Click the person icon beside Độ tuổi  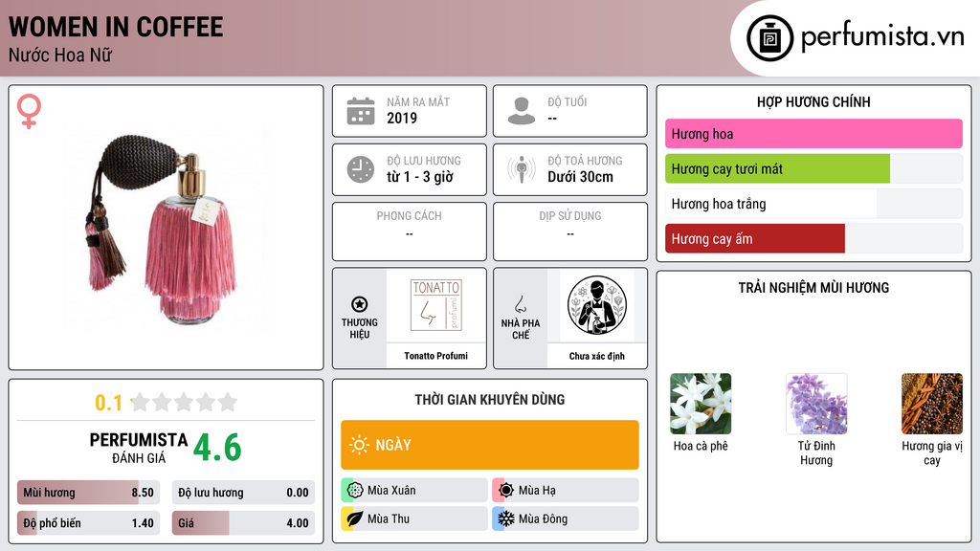(522, 111)
